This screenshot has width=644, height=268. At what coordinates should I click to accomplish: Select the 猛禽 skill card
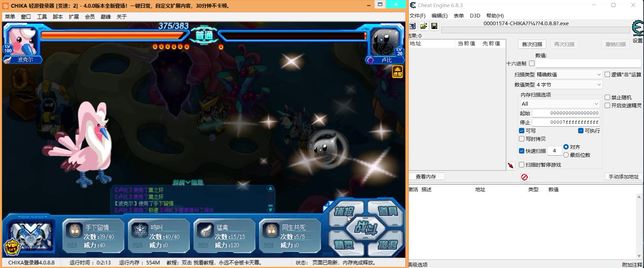coord(224,236)
